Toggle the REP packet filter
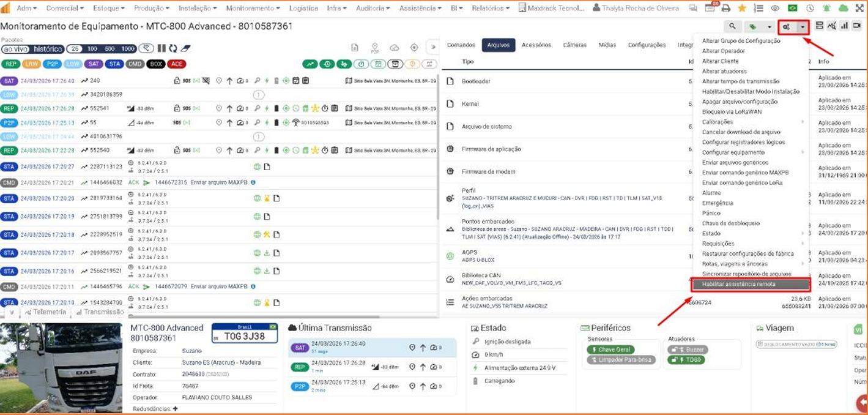This screenshot has height=415, width=868. pos(10,64)
